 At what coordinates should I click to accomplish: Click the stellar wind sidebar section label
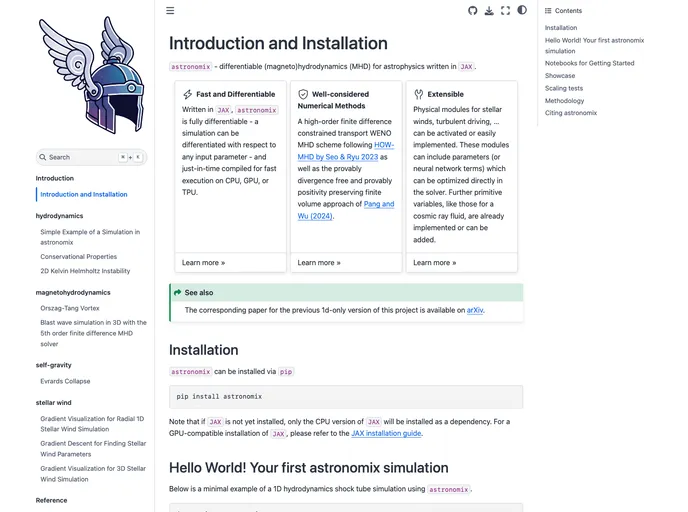coord(54,403)
